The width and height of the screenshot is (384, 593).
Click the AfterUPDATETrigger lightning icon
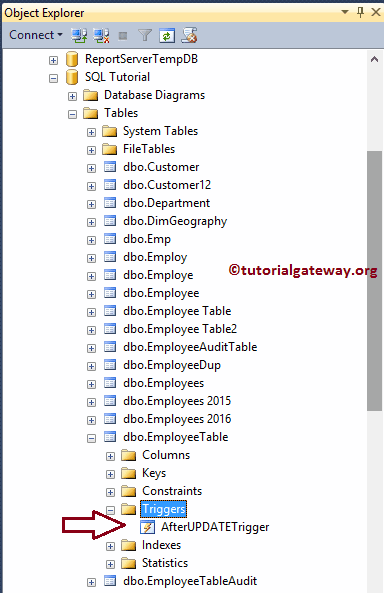click(x=148, y=527)
